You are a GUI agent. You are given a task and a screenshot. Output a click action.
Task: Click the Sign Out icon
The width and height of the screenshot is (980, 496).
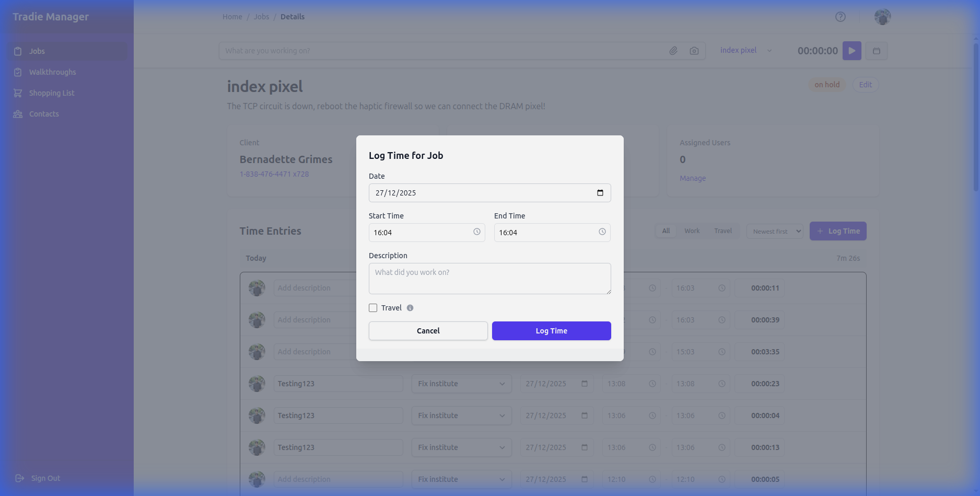20,478
